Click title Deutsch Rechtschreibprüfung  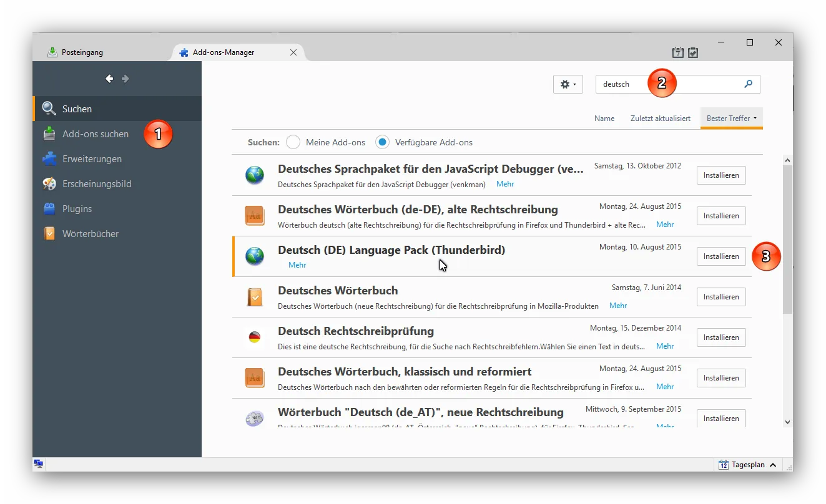(356, 331)
